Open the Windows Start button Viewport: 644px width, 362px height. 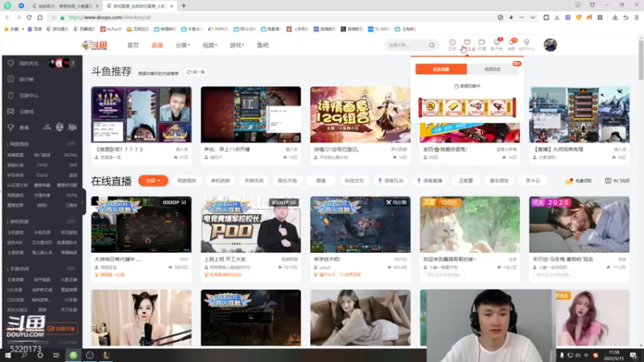coord(8,356)
